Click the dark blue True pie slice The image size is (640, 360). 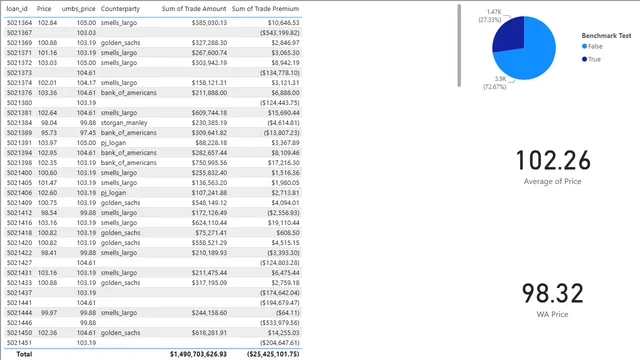[511, 35]
